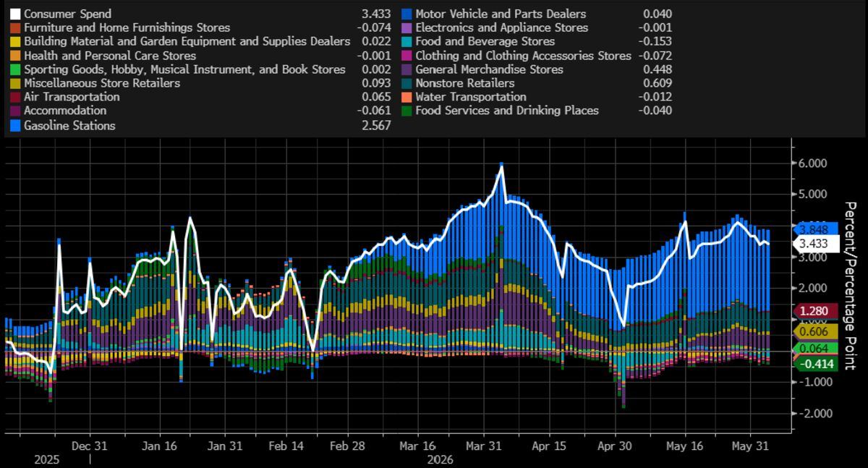The height and width of the screenshot is (468, 868).
Task: Click the 3.848 blue axis value tag
Action: (816, 229)
